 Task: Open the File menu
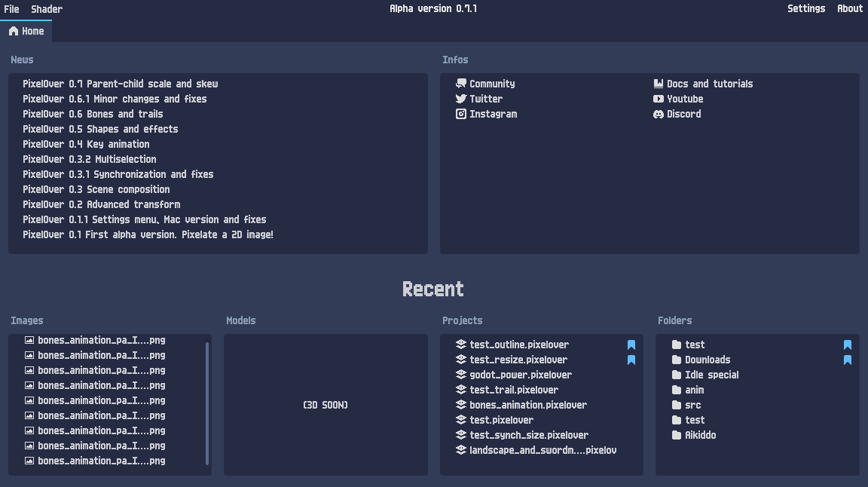(x=11, y=9)
